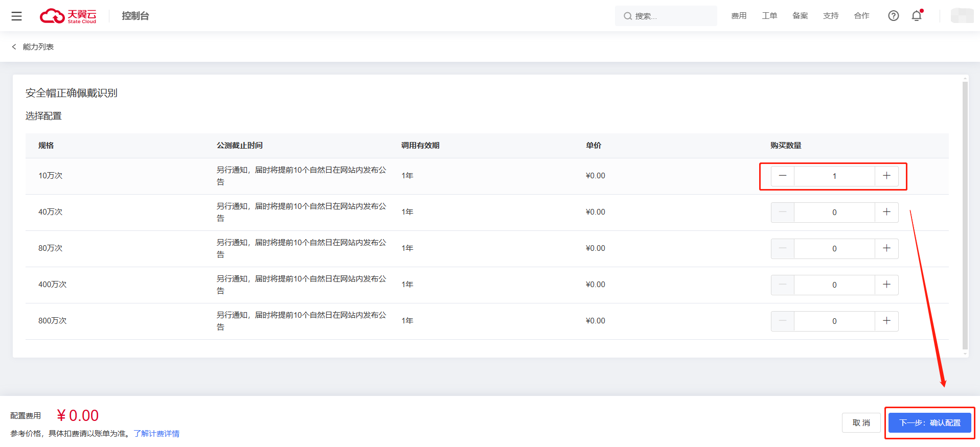Image resolution: width=980 pixels, height=447 pixels.
Task: Select the 800万次 spec cell
Action: tap(52, 321)
